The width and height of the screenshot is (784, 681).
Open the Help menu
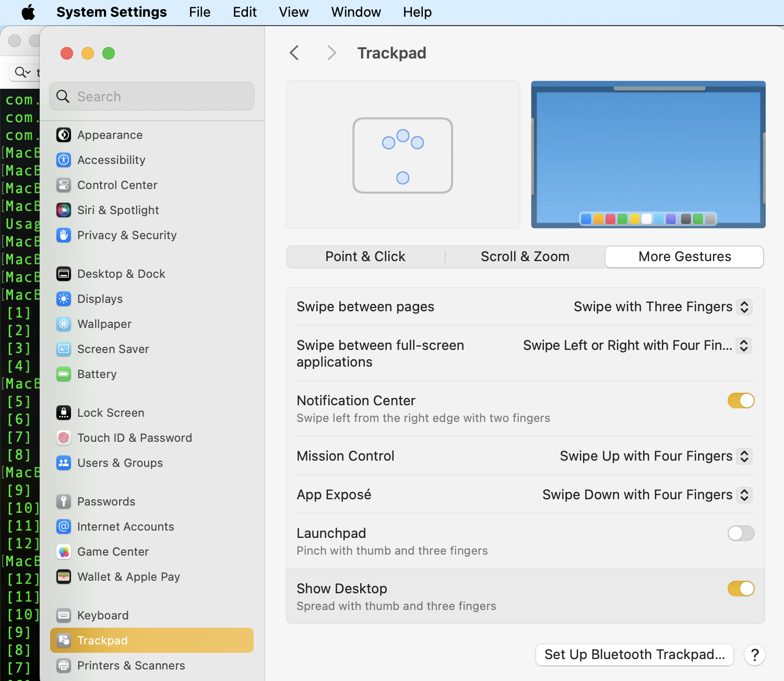(418, 12)
